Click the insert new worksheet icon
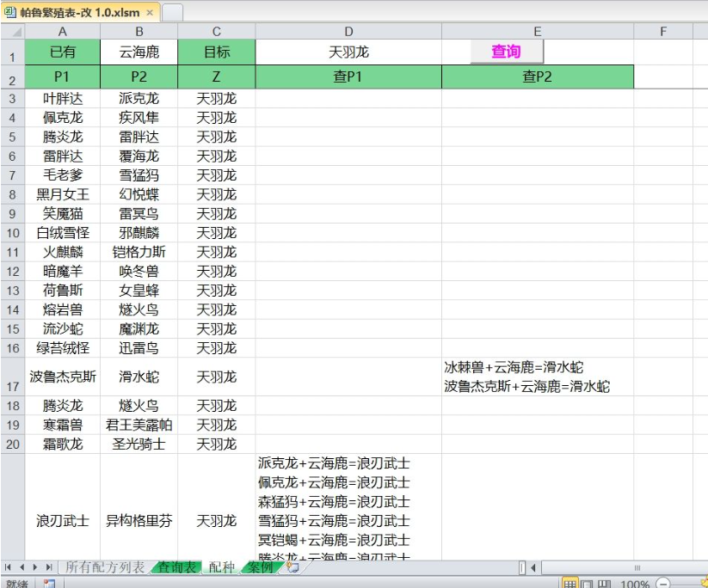The height and width of the screenshot is (588, 708). pos(292,567)
